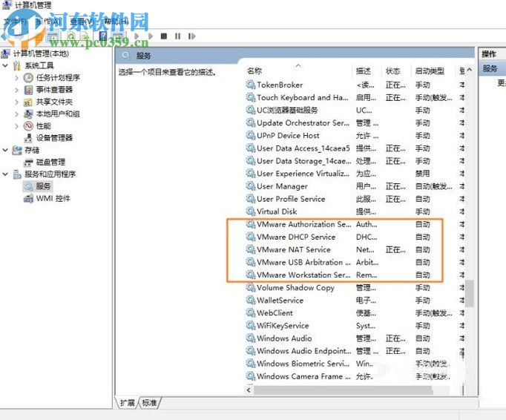Open the 帮助(H) menu

coord(116,22)
